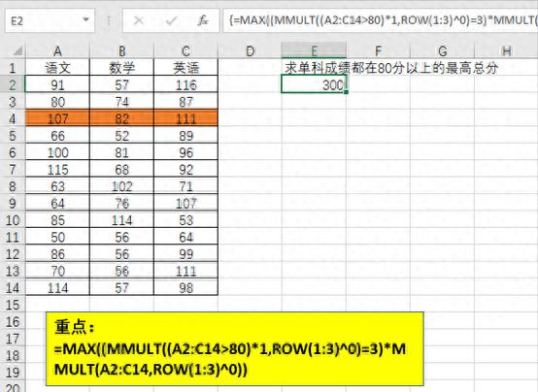
Task: Click cell A6 containing 100
Action: (x=57, y=152)
